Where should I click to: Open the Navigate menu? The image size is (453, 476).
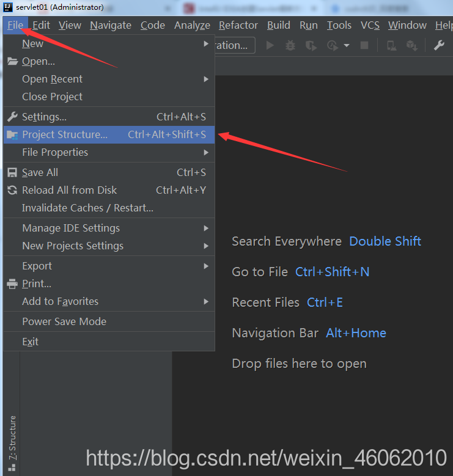click(111, 25)
